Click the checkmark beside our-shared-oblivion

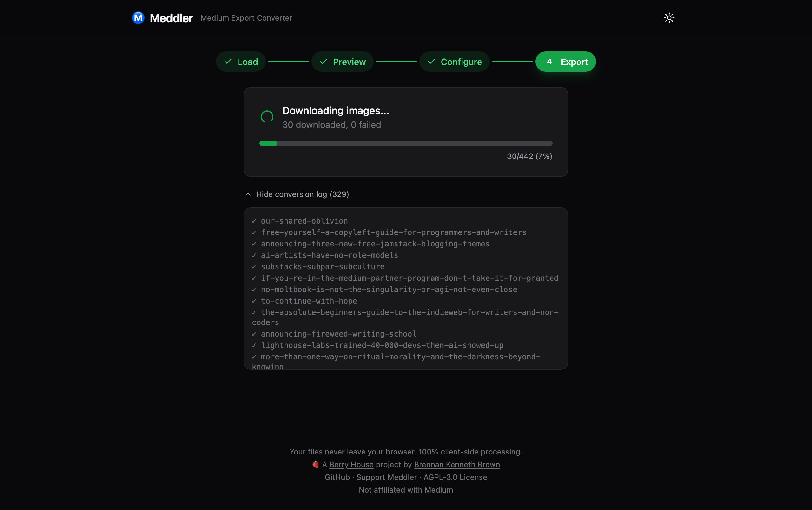(254, 221)
